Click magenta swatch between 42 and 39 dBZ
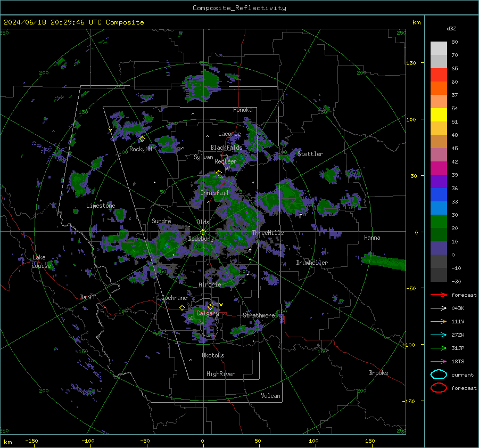 coord(439,168)
